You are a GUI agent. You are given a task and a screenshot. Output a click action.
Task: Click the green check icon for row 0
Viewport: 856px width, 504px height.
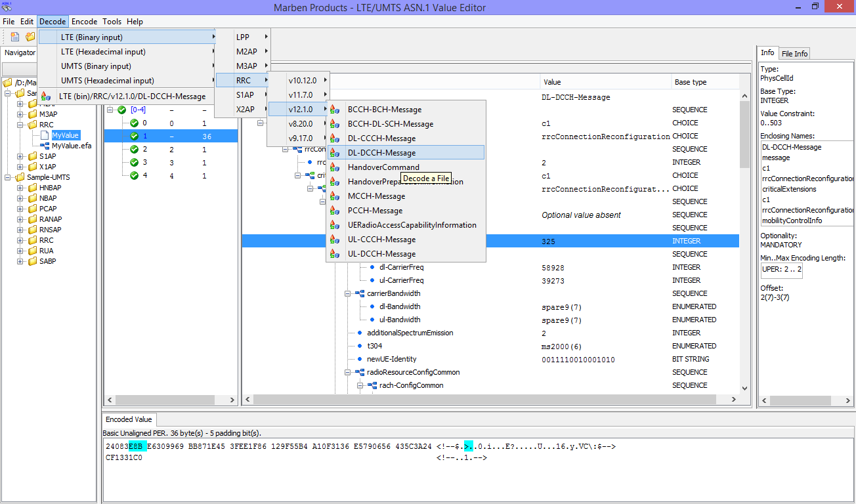[x=134, y=123]
